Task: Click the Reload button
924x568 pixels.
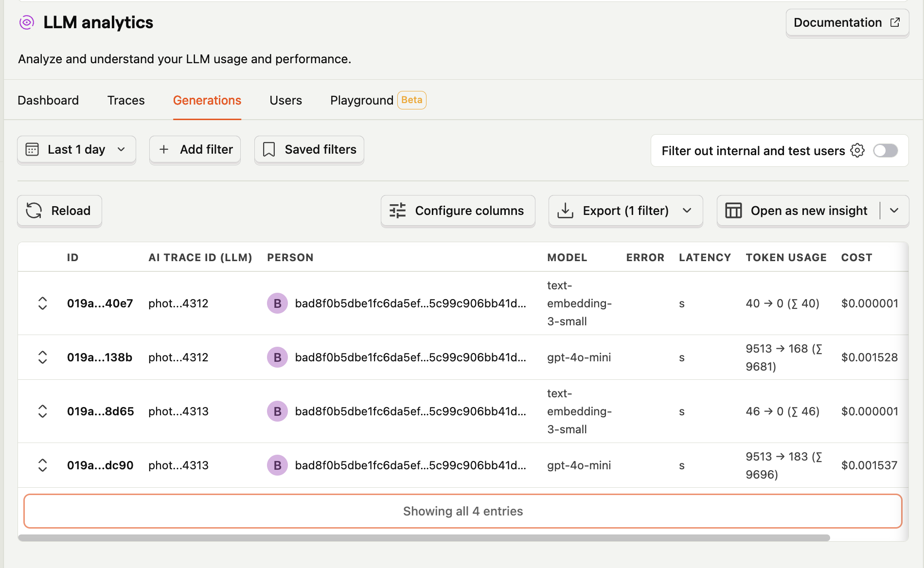Action: (59, 211)
